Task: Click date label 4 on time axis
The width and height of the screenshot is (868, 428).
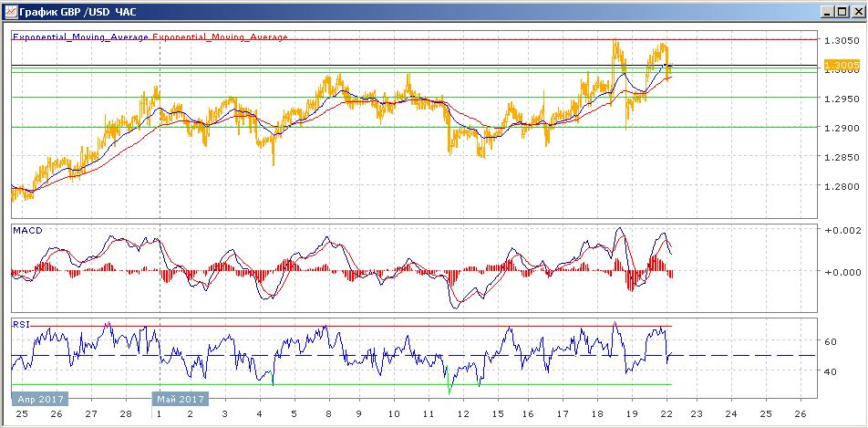Action: [260, 414]
